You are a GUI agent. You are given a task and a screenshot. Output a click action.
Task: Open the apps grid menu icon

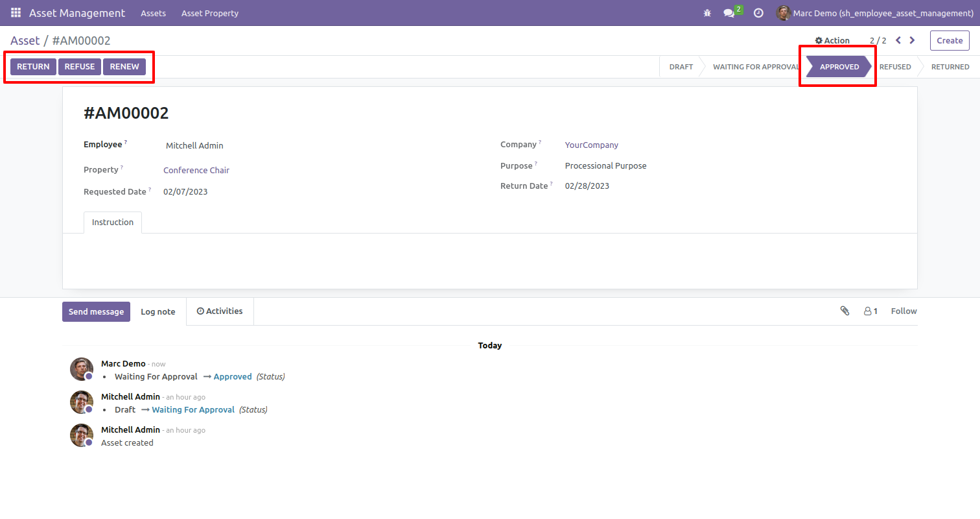pos(16,13)
